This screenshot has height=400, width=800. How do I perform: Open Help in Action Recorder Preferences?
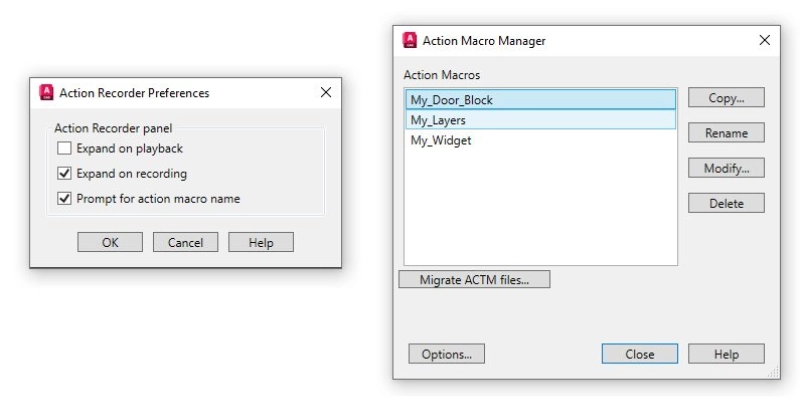point(261,242)
